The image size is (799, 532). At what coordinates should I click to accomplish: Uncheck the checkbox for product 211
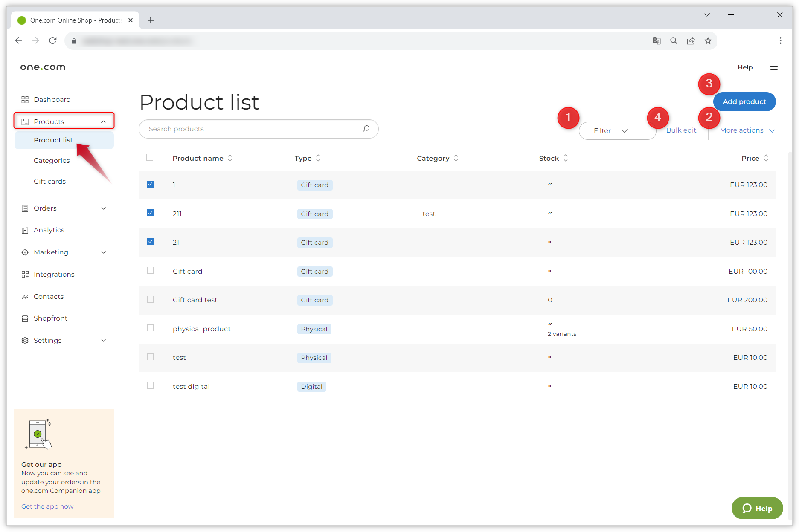click(x=150, y=213)
